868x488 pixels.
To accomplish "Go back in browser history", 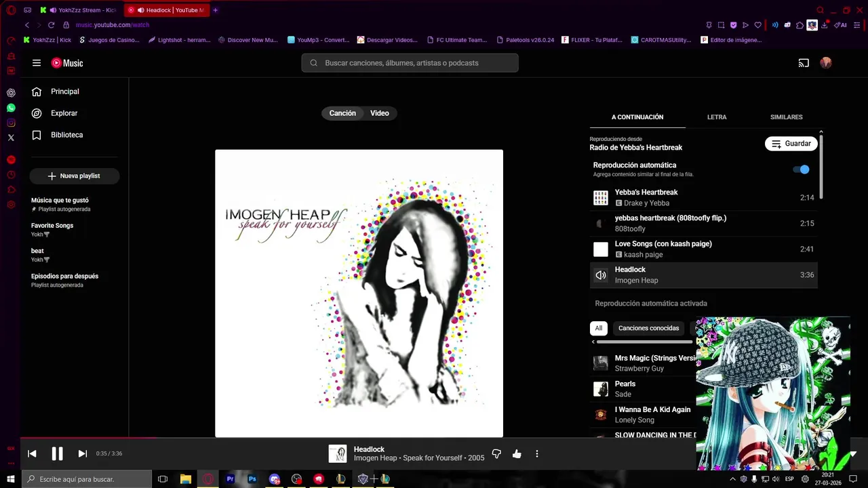I will pyautogui.click(x=26, y=25).
